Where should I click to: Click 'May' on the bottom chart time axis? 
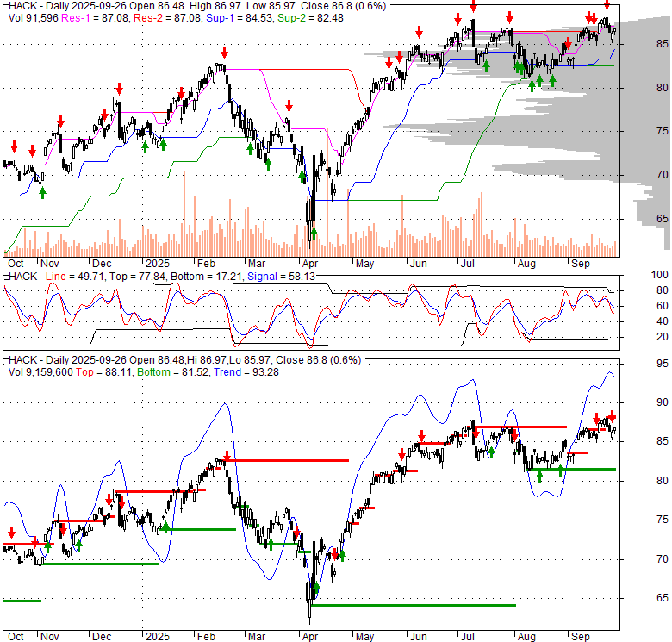[x=364, y=637]
